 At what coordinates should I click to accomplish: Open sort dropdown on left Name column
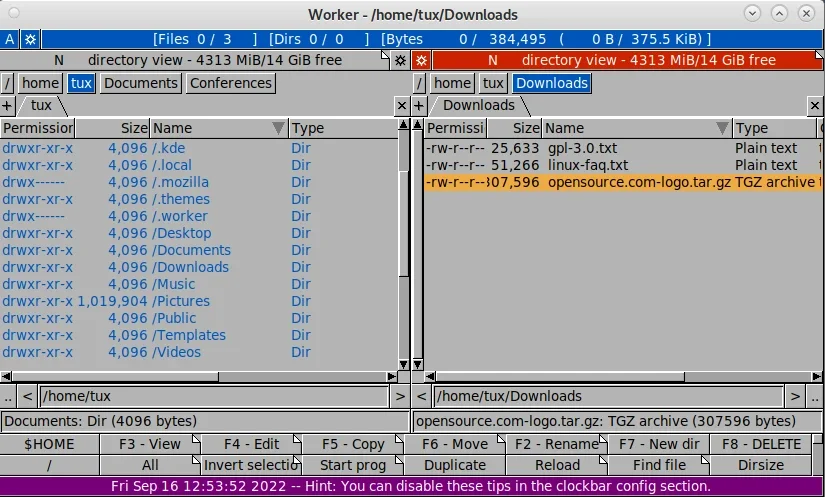278,128
